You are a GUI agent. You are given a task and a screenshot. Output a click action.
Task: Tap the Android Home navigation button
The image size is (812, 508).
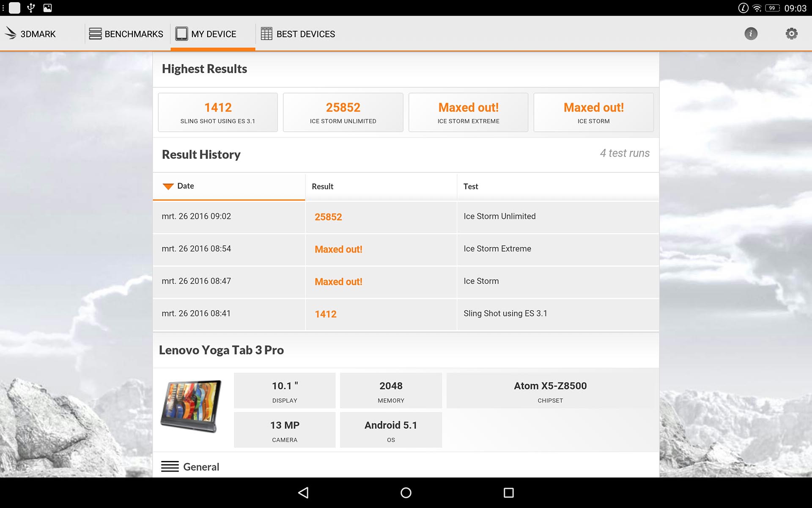(406, 493)
